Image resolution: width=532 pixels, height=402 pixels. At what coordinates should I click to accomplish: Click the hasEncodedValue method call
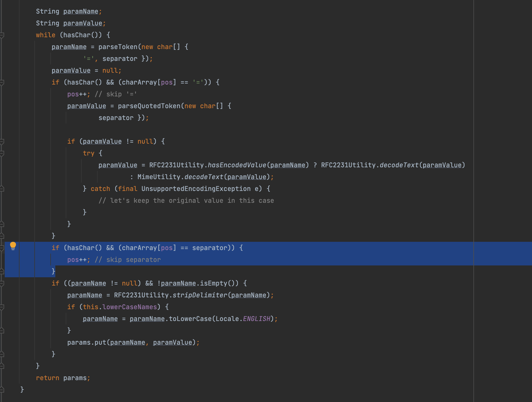(x=237, y=165)
